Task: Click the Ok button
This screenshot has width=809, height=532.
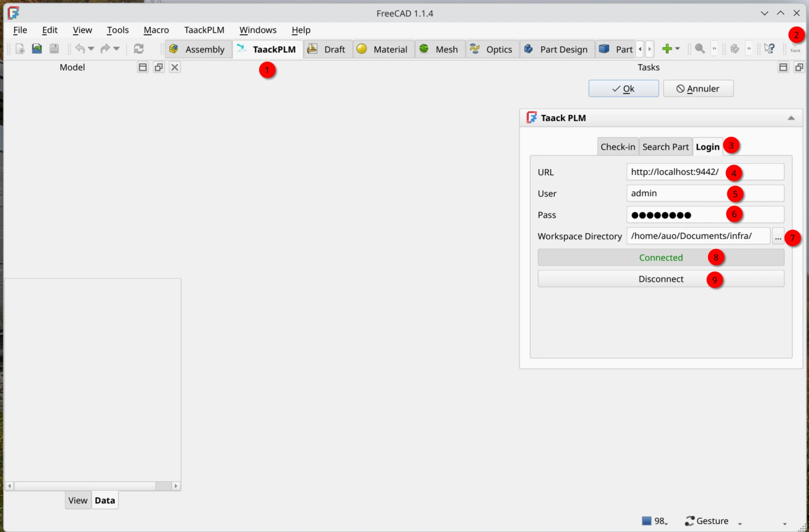Action: point(624,89)
